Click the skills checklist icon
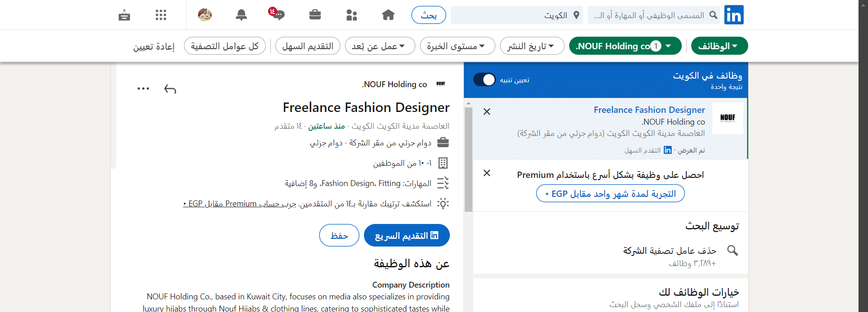 point(443,183)
